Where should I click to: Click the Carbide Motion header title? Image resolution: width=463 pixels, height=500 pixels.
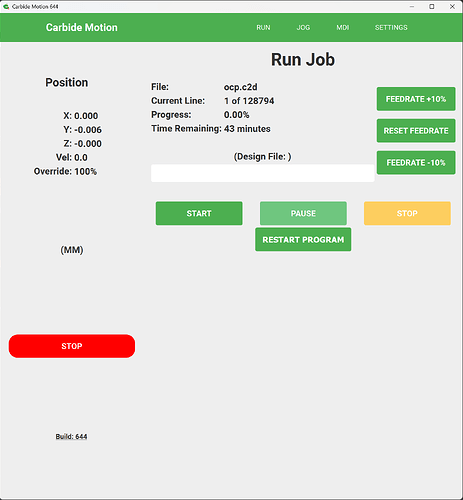pos(82,28)
